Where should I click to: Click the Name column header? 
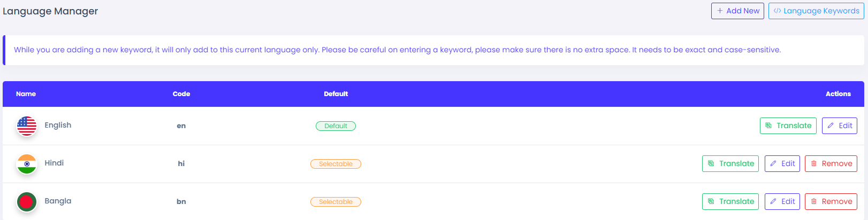(x=26, y=94)
